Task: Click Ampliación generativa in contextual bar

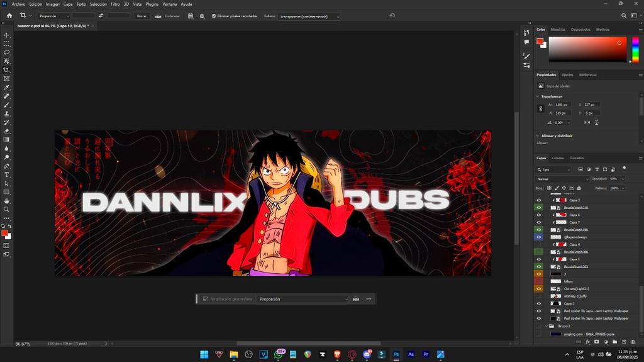Action: pyautogui.click(x=228, y=299)
